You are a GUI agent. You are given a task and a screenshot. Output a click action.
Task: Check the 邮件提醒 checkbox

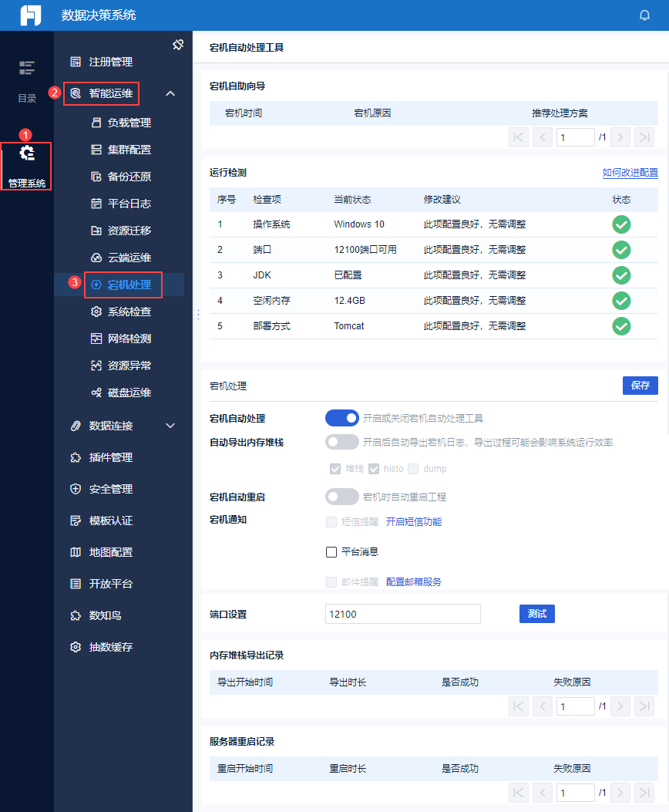click(331, 582)
